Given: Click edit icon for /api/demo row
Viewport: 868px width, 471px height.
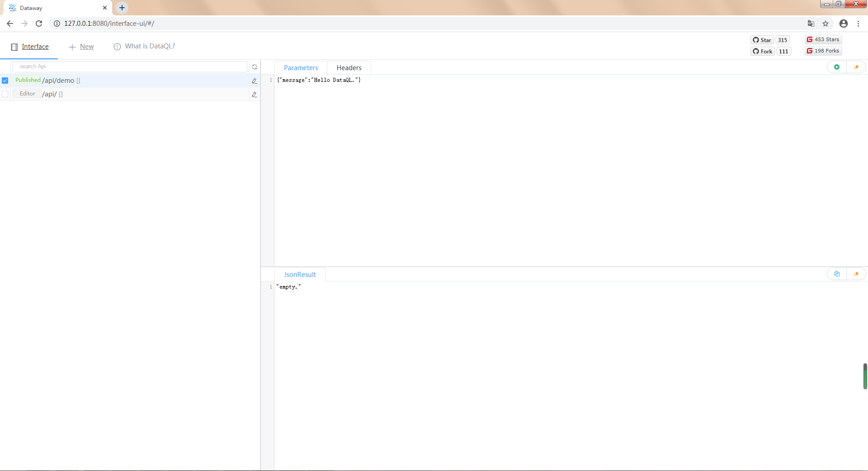Looking at the screenshot, I should pos(255,81).
